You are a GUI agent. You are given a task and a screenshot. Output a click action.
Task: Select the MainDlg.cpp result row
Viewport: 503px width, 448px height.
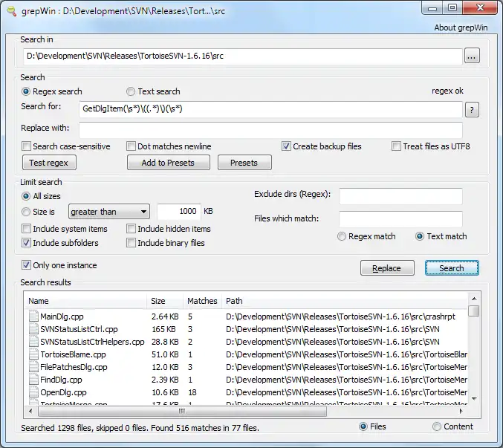(246, 316)
